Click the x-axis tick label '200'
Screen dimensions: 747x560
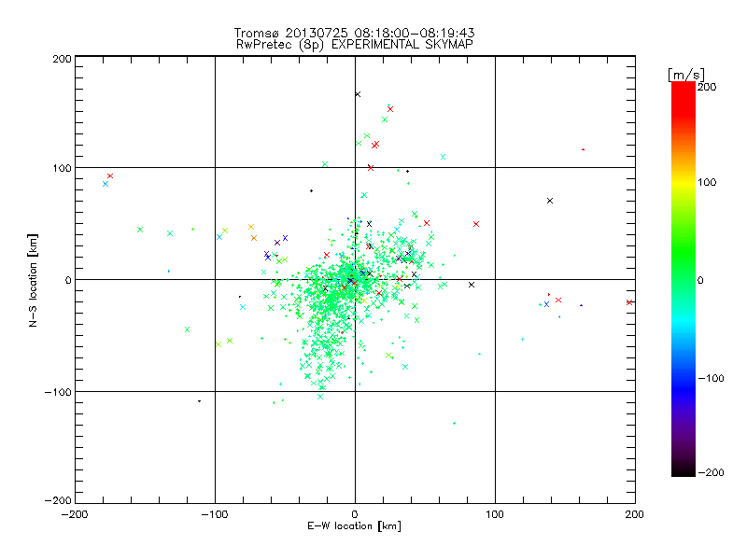pyautogui.click(x=635, y=514)
